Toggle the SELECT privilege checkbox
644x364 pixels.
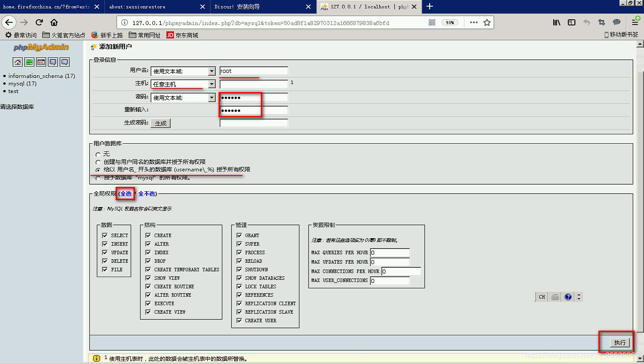pyautogui.click(x=105, y=235)
